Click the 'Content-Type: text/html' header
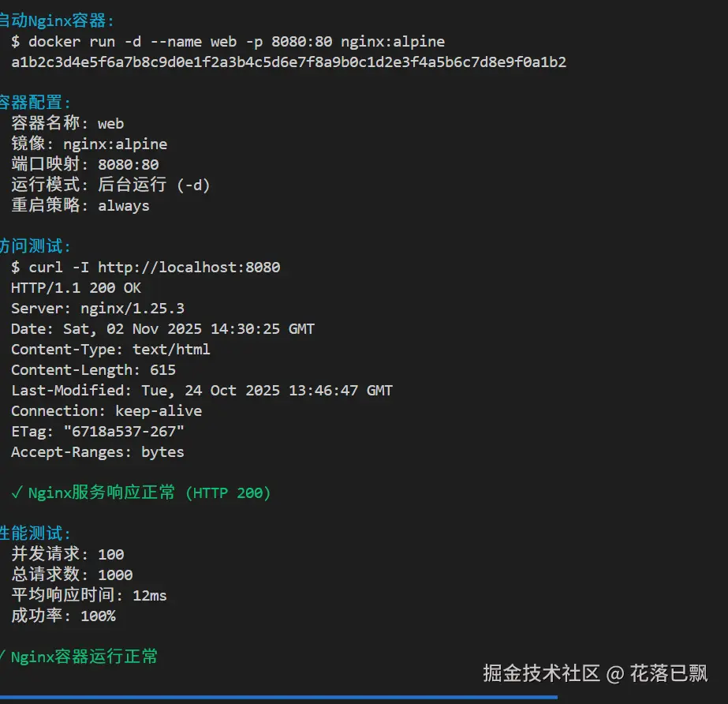Viewport: 728px width, 704px height. pyautogui.click(x=111, y=349)
